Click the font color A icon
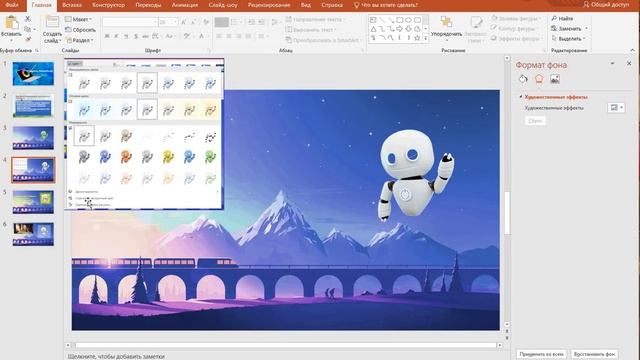This screenshot has width=640, height=360. tap(202, 36)
